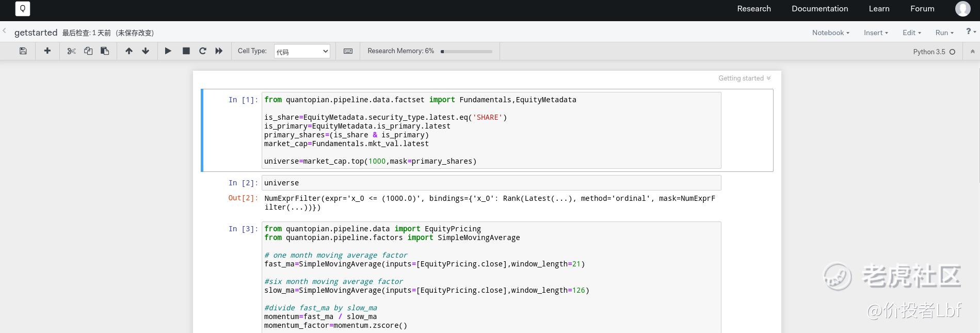Screen dimensions: 980x333
Task: Insert a new cell with plus icon
Action: click(x=47, y=51)
